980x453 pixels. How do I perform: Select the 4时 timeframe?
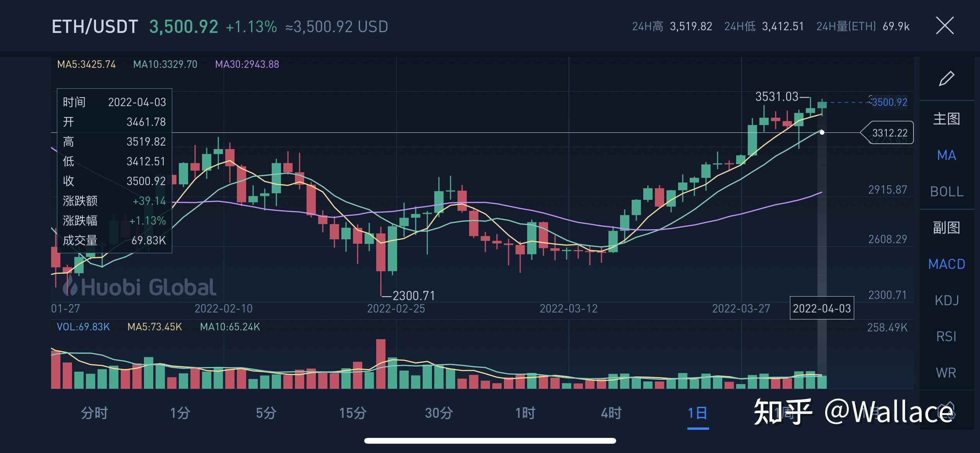pyautogui.click(x=612, y=413)
